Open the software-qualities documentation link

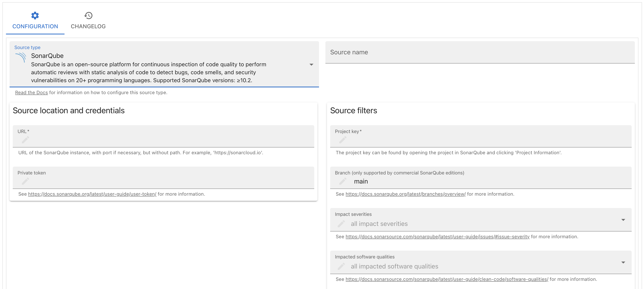coord(447,279)
